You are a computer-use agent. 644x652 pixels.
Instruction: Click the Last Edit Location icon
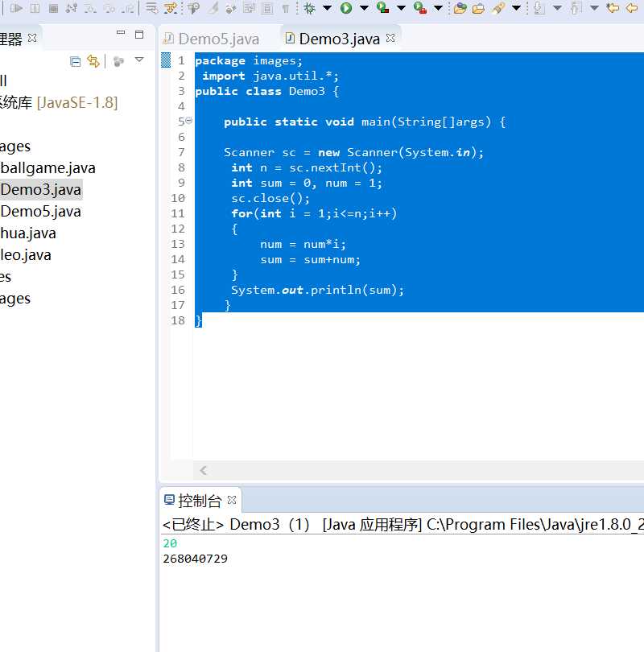(x=613, y=8)
